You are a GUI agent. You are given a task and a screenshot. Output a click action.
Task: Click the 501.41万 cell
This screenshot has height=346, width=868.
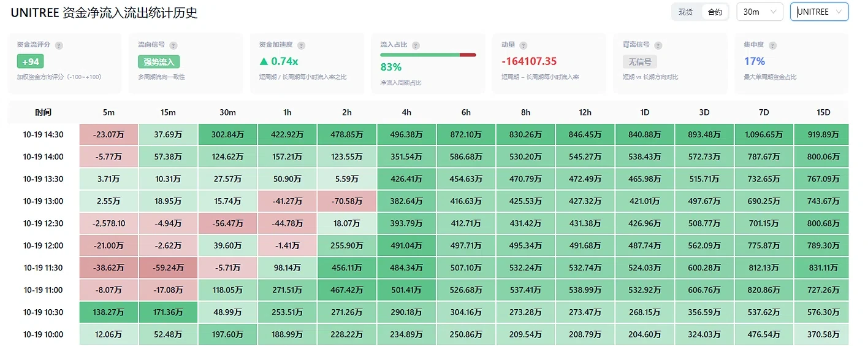406,290
